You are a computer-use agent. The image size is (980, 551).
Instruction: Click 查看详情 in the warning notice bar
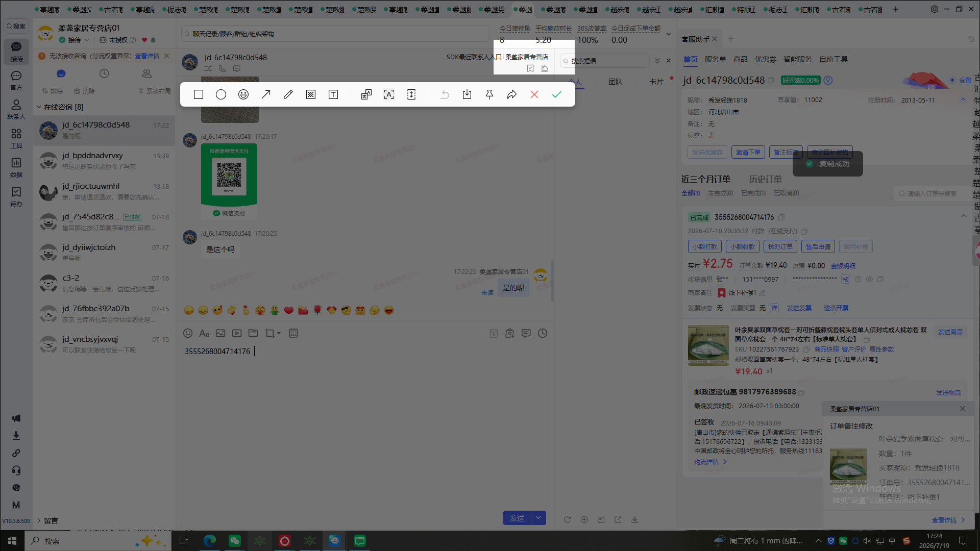[x=147, y=56]
